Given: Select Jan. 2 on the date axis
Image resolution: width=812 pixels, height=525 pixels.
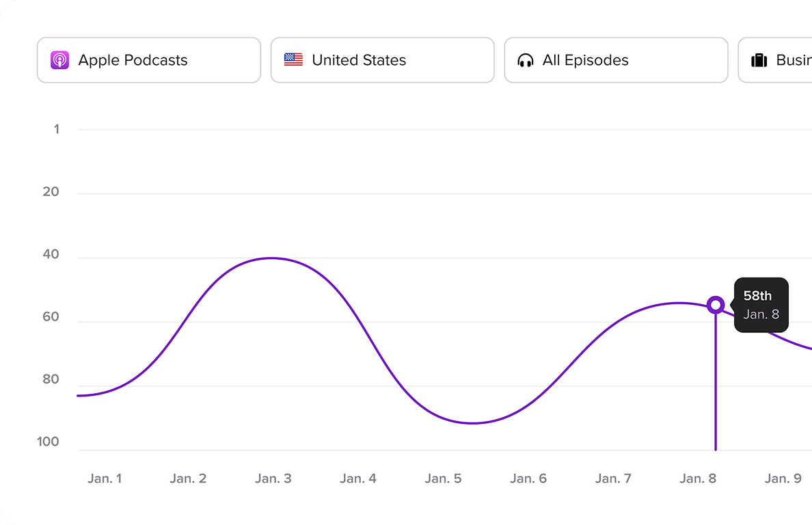Looking at the screenshot, I should click(188, 479).
